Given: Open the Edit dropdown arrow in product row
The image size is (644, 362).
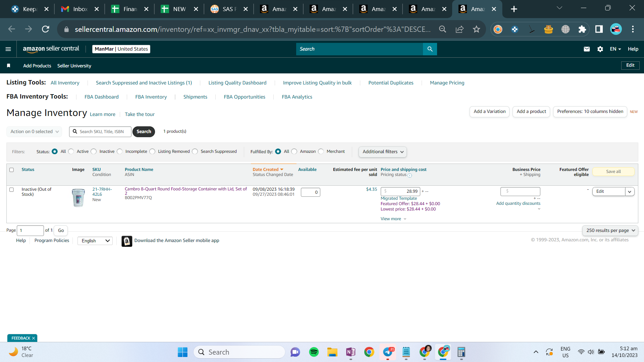Looking at the screenshot, I should 630,192.
